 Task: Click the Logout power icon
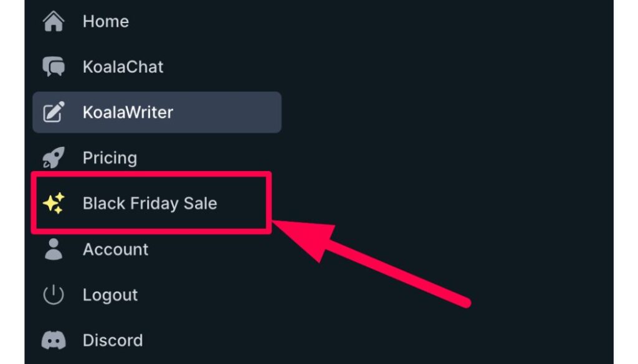coord(53,295)
